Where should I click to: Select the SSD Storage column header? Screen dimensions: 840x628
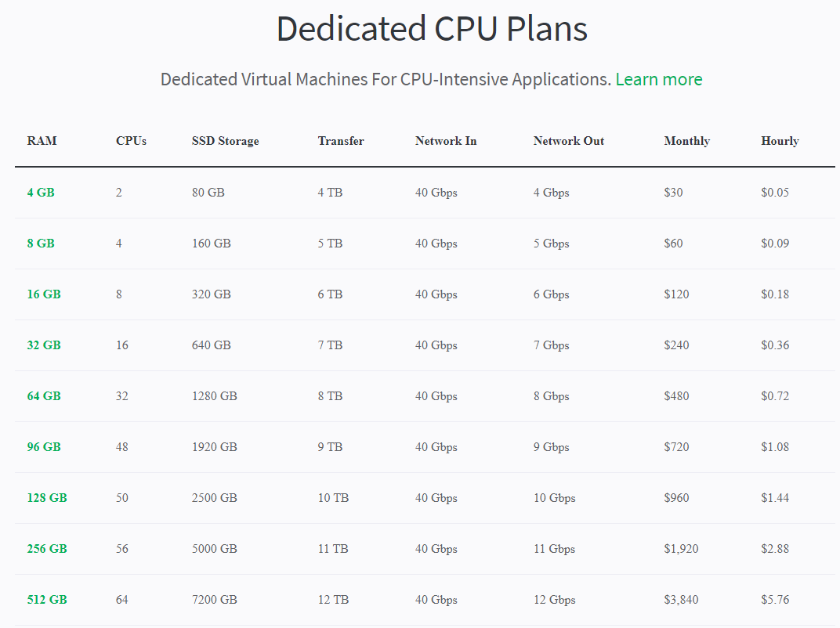coord(225,142)
